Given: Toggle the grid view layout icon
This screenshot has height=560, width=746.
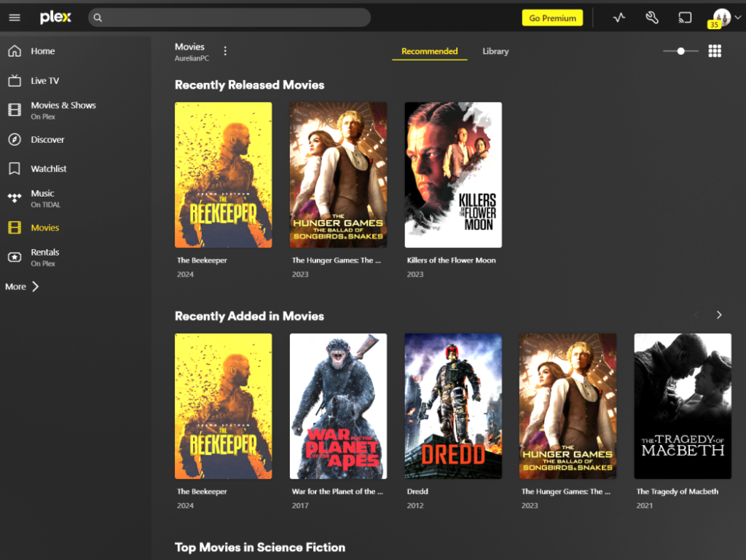Looking at the screenshot, I should 715,51.
